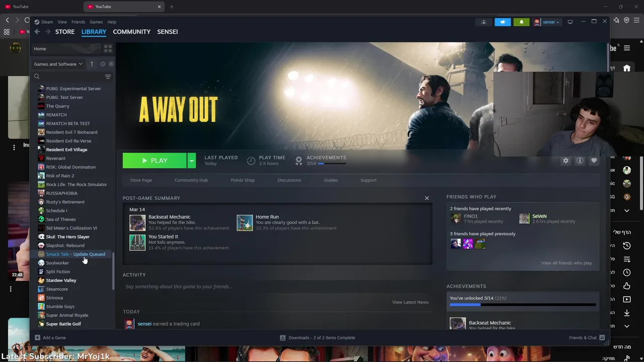644x362 pixels.
Task: Click the sort ascending arrow icon
Action: click(x=92, y=64)
